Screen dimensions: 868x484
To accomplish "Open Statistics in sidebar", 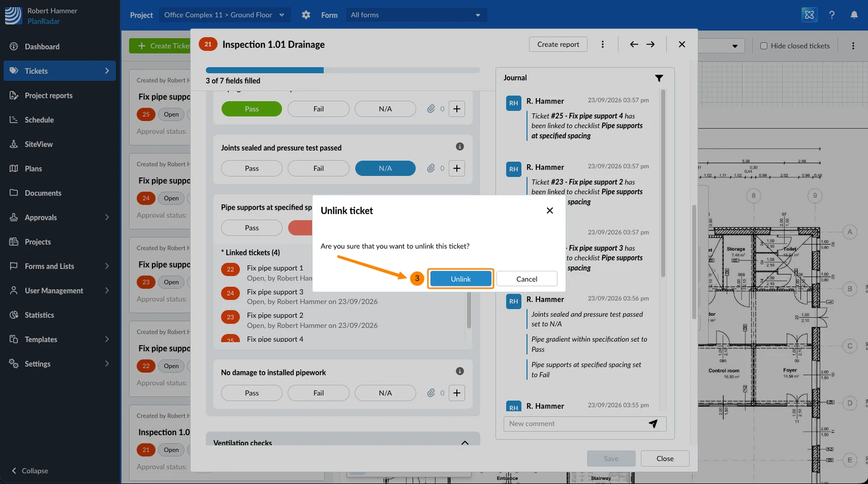I will click(x=60, y=315).
